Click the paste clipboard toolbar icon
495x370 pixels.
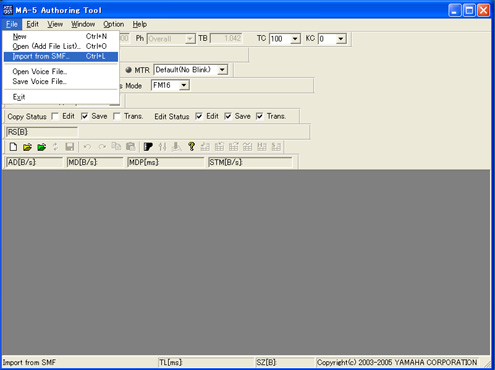tap(130, 147)
